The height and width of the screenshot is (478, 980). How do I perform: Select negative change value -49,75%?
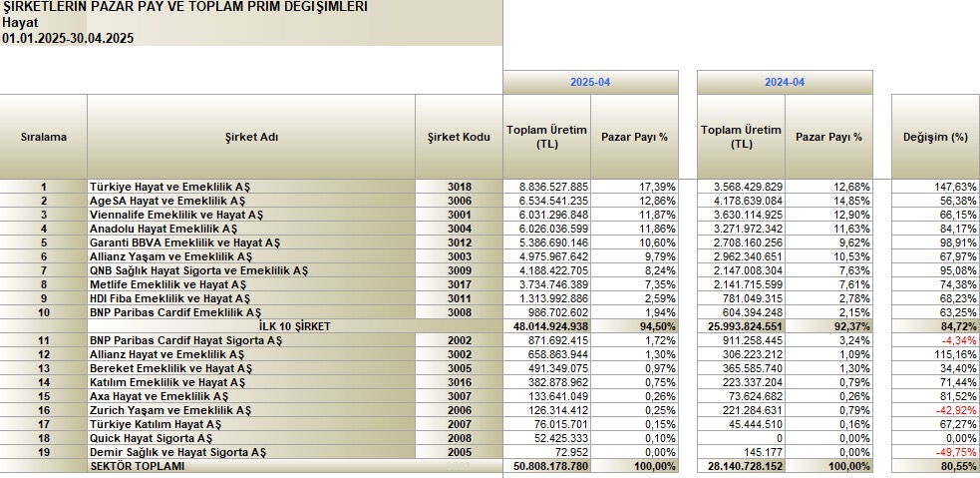pos(935,452)
